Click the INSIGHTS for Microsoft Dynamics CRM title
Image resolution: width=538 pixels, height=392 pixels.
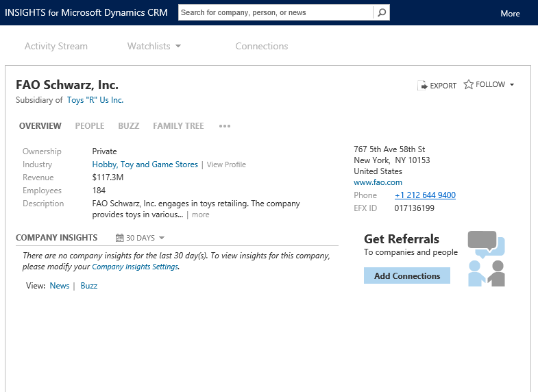pyautogui.click(x=86, y=13)
